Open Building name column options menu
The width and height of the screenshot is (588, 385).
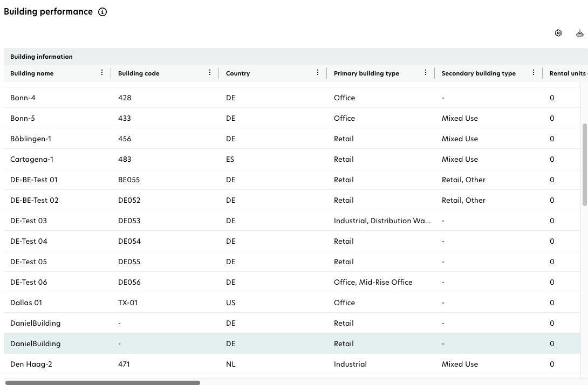[102, 72]
